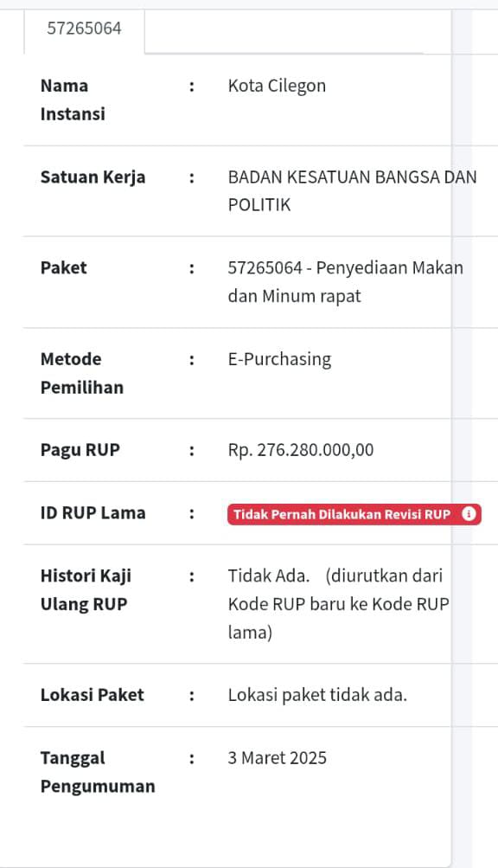The height and width of the screenshot is (868, 498).
Task: Click the Lokasi paket tidak ada. text
Action: point(317,695)
